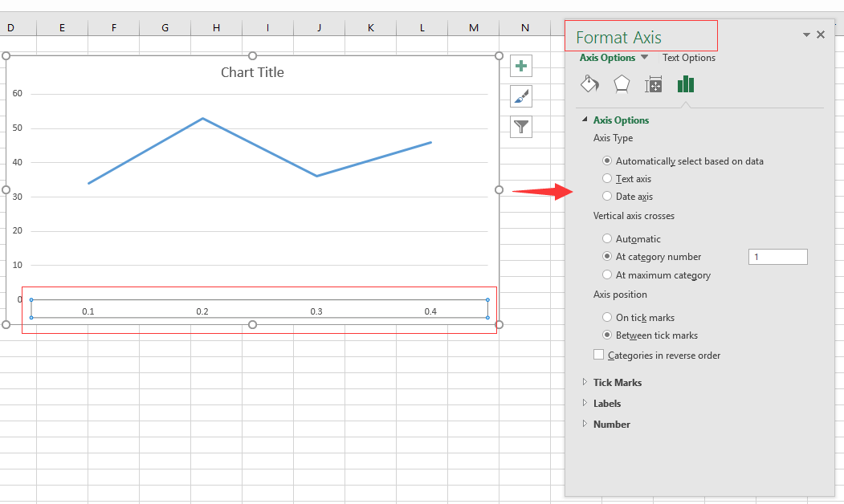This screenshot has width=844, height=504.
Task: Open the Chart Styles paintbrush button
Action: (521, 96)
